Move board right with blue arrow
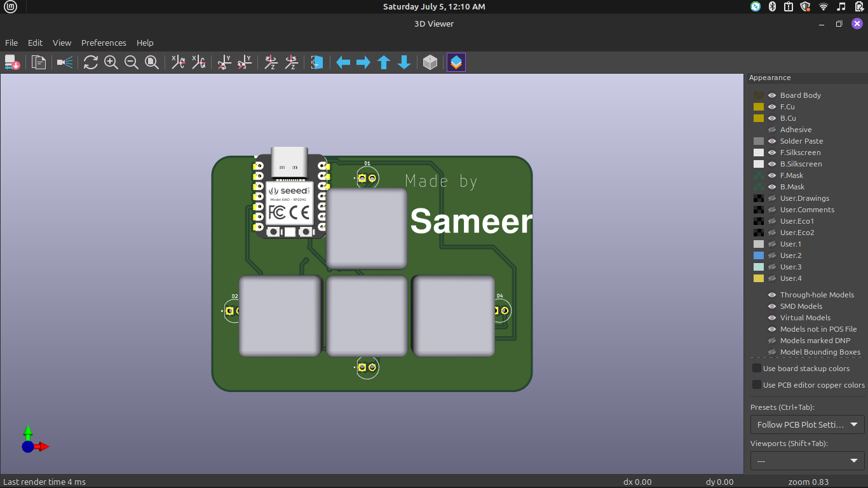The image size is (868, 488). [x=363, y=62]
